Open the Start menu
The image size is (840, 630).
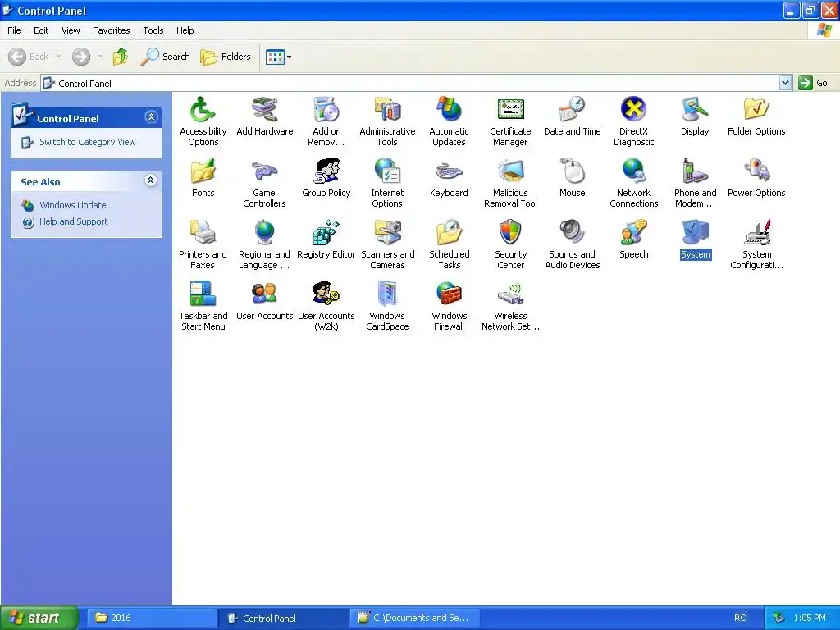(39, 618)
